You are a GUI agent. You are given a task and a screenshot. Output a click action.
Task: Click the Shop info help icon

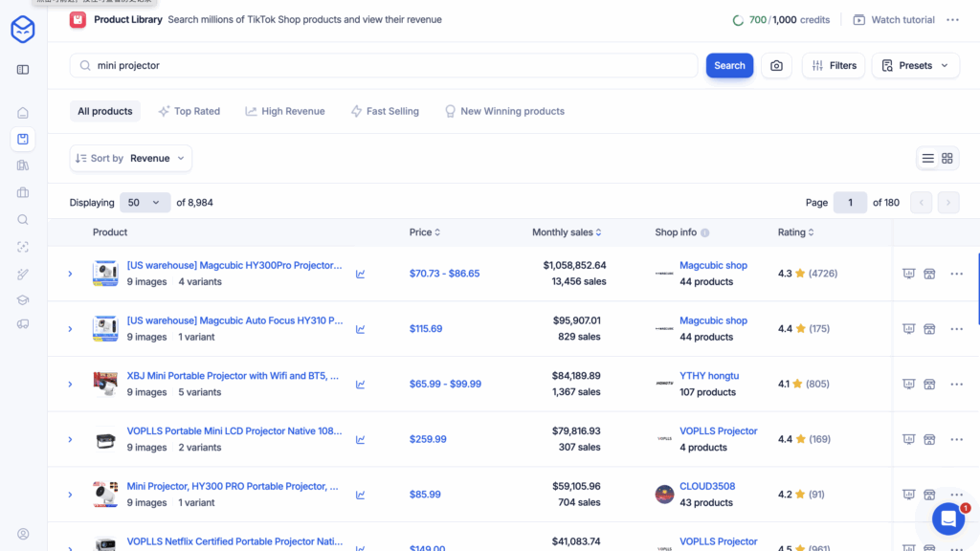coord(705,232)
